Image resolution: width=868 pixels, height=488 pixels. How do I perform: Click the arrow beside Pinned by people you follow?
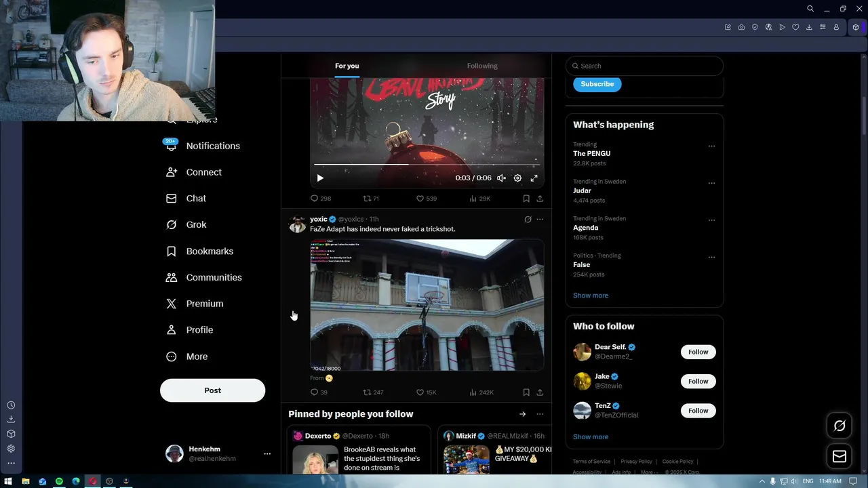[522, 414]
